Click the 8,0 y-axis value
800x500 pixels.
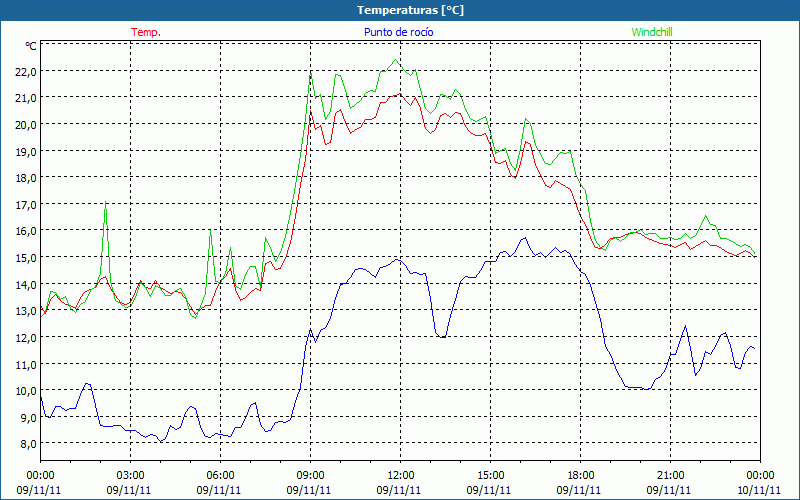point(28,444)
